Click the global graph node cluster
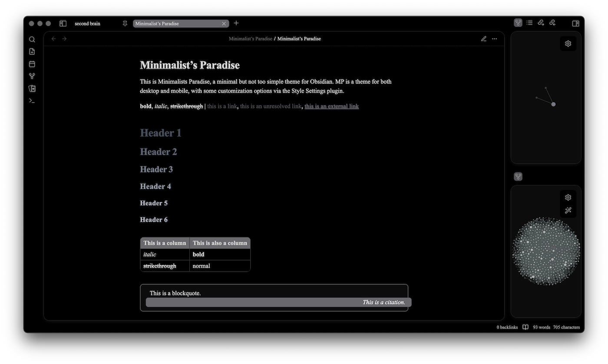608x364 pixels. [x=546, y=251]
